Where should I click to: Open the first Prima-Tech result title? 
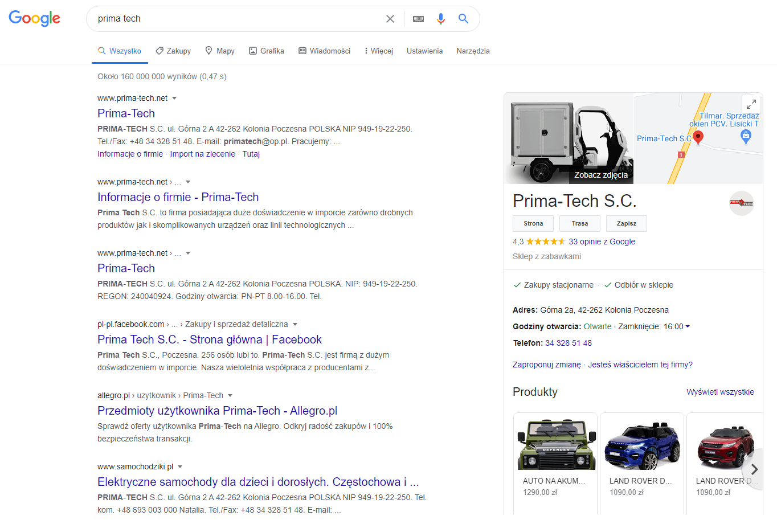pyautogui.click(x=126, y=113)
